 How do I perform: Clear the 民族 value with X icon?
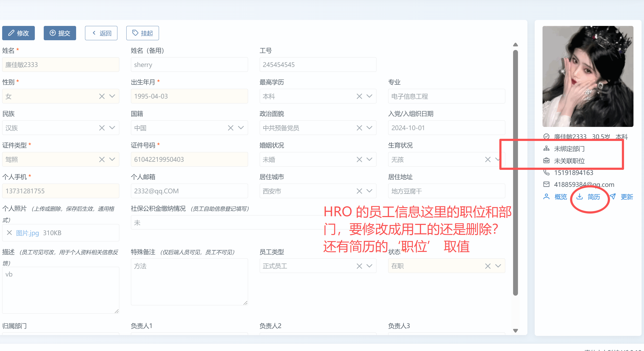click(102, 128)
